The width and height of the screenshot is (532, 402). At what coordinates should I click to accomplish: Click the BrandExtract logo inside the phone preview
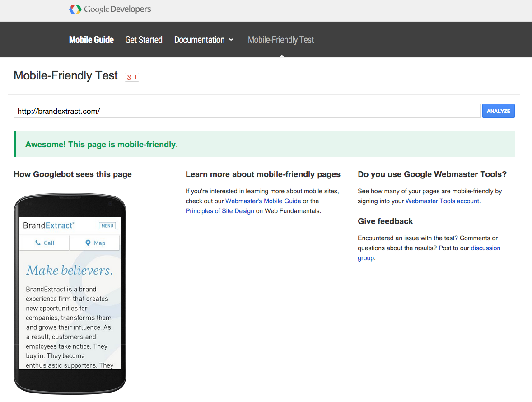tap(49, 225)
